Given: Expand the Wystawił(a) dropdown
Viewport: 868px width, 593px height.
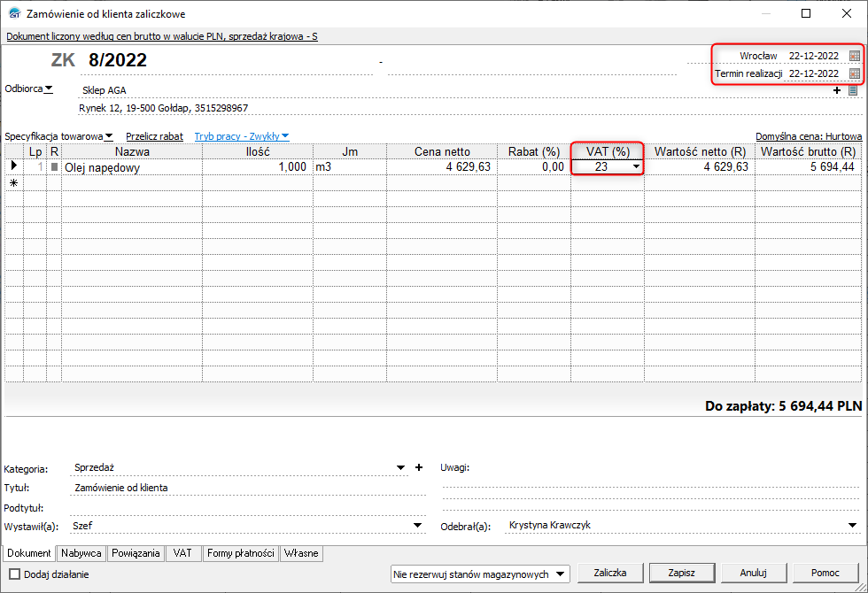Looking at the screenshot, I should tap(417, 526).
